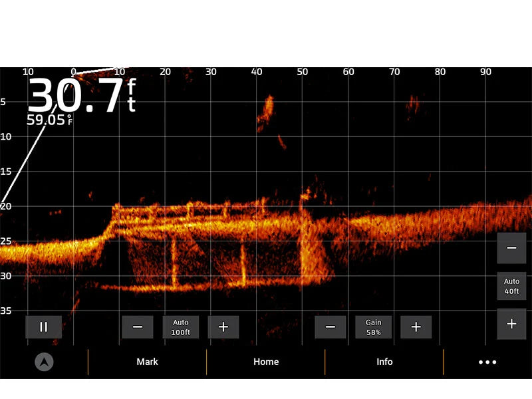Zoom in depth range with the plus icon
The height and width of the screenshot is (399, 532).
[x=223, y=327]
